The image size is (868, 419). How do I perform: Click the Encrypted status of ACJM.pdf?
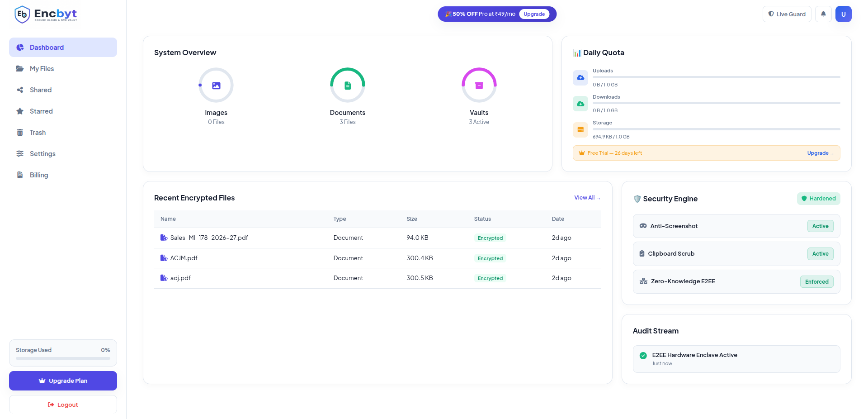coord(490,258)
